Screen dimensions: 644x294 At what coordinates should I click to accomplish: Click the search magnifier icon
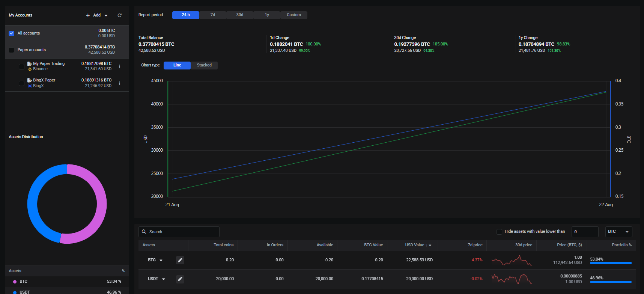144,232
